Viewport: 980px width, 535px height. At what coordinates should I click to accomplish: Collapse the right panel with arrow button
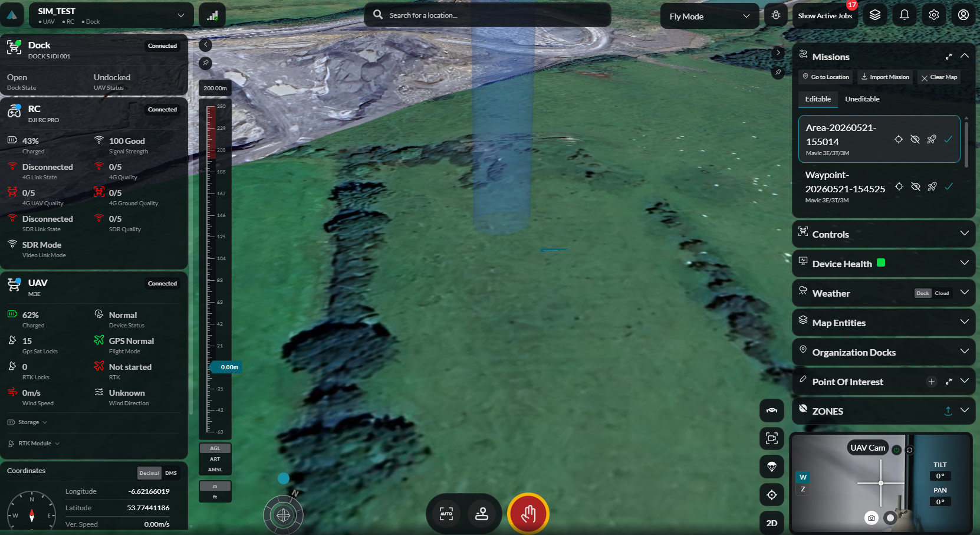(778, 52)
